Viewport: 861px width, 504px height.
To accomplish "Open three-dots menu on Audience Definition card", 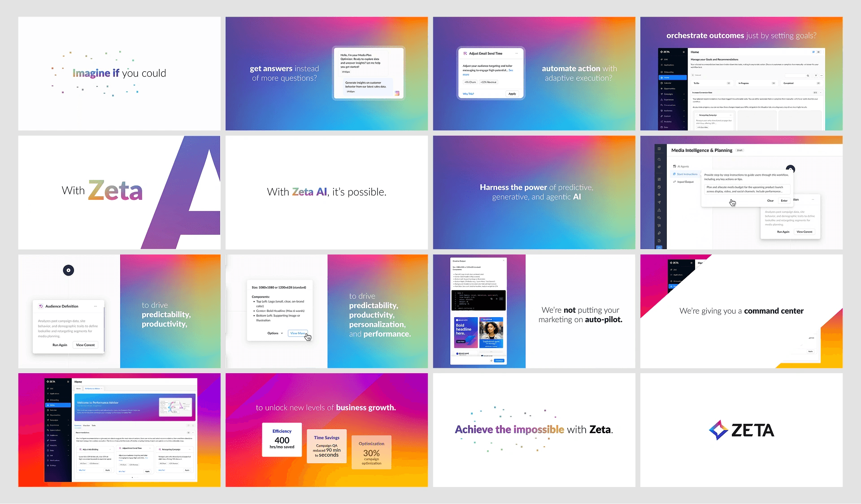I will pos(96,306).
